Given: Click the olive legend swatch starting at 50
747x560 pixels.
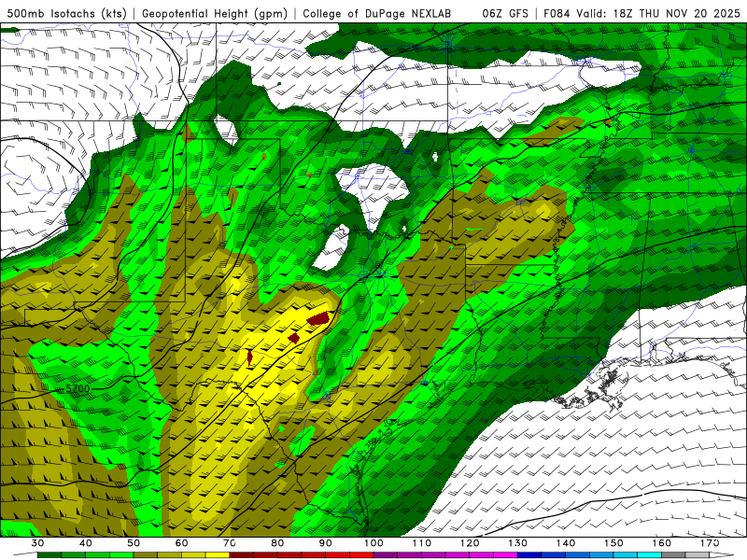Looking at the screenshot, I should coord(146,555).
